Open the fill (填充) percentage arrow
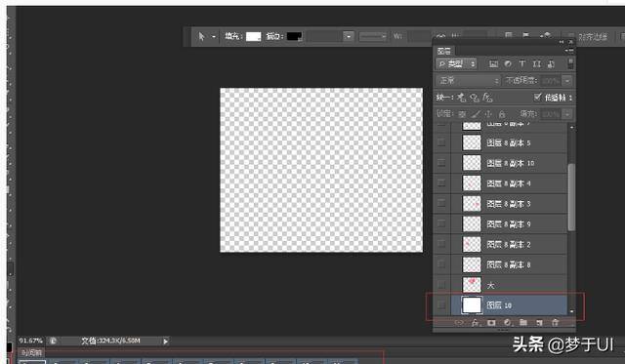This screenshot has width=625, height=364. coord(567,114)
